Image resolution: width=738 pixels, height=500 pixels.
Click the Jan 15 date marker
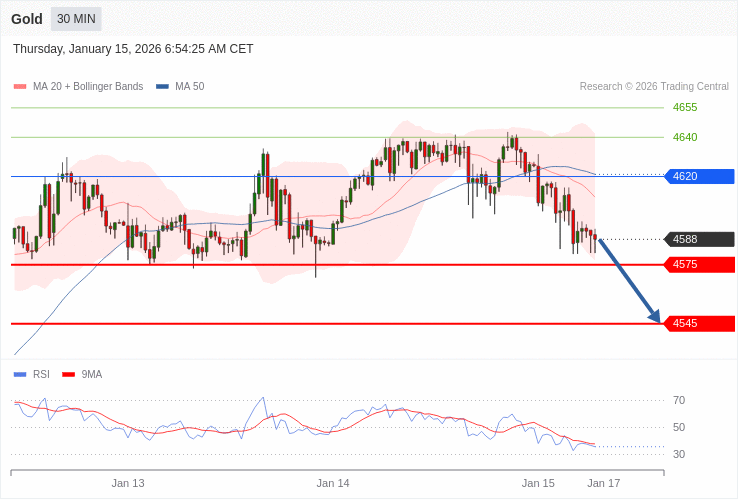click(x=538, y=483)
